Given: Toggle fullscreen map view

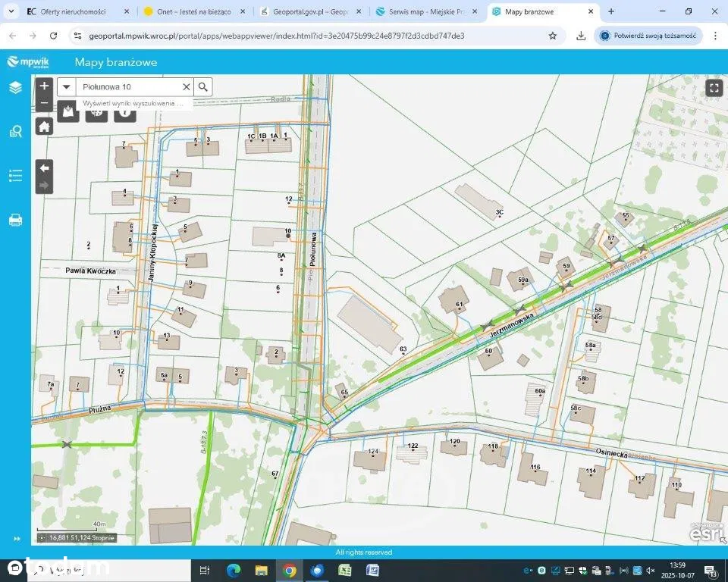Looking at the screenshot, I should pyautogui.click(x=714, y=88).
